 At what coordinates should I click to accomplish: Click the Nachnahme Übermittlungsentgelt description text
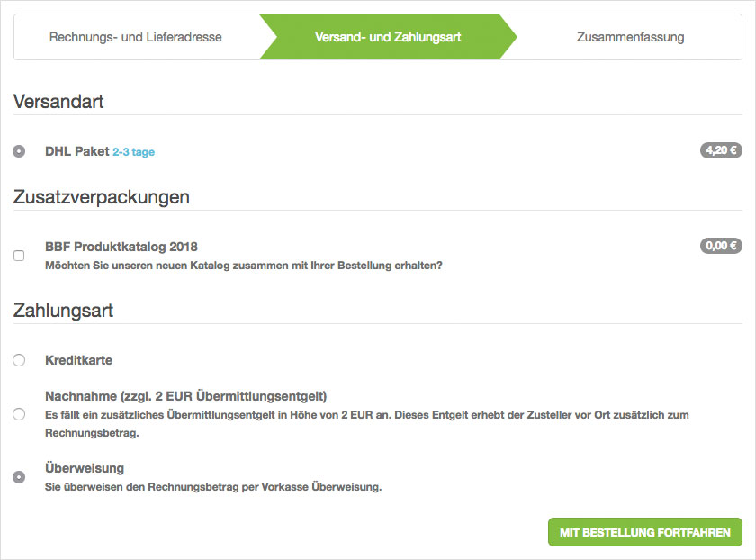point(360,415)
